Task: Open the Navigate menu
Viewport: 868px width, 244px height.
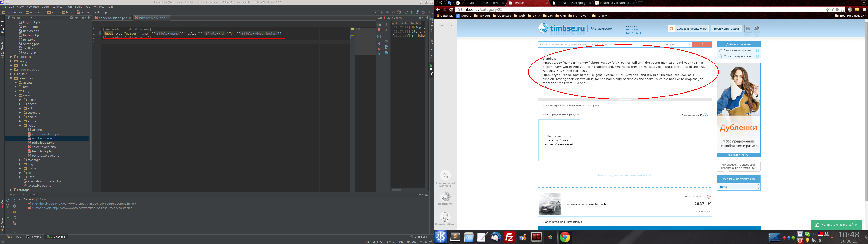Action: 32,7
